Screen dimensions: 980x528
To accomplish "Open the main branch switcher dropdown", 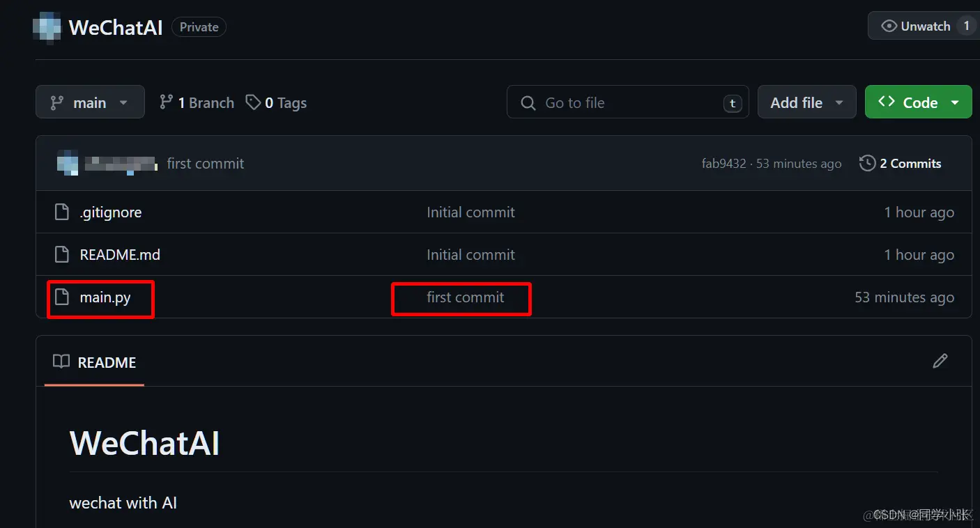I will pyautogui.click(x=90, y=102).
